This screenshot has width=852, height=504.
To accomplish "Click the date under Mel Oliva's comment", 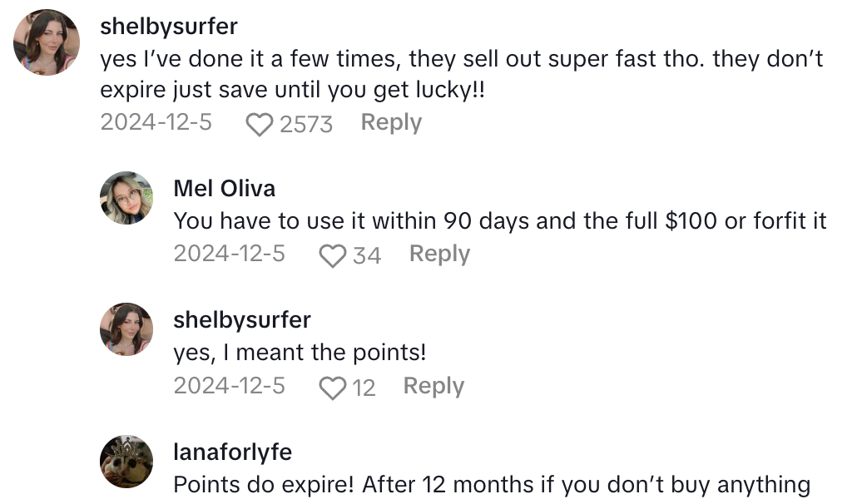I will click(229, 254).
